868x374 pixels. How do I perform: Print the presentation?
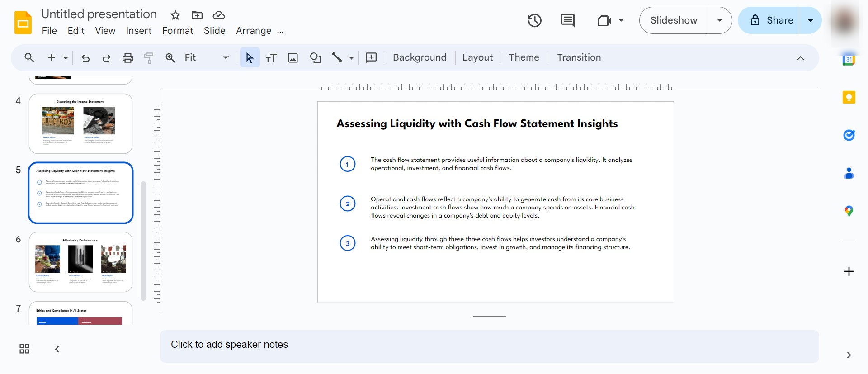click(128, 58)
